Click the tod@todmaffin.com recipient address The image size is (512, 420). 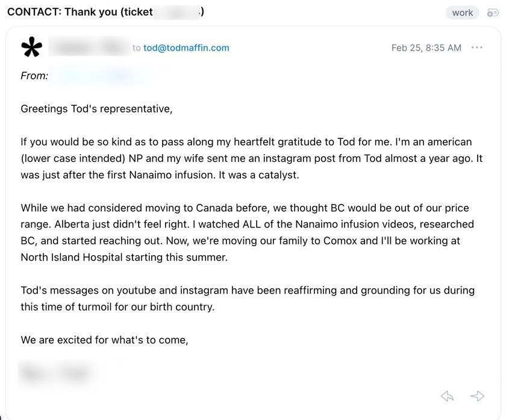(186, 48)
